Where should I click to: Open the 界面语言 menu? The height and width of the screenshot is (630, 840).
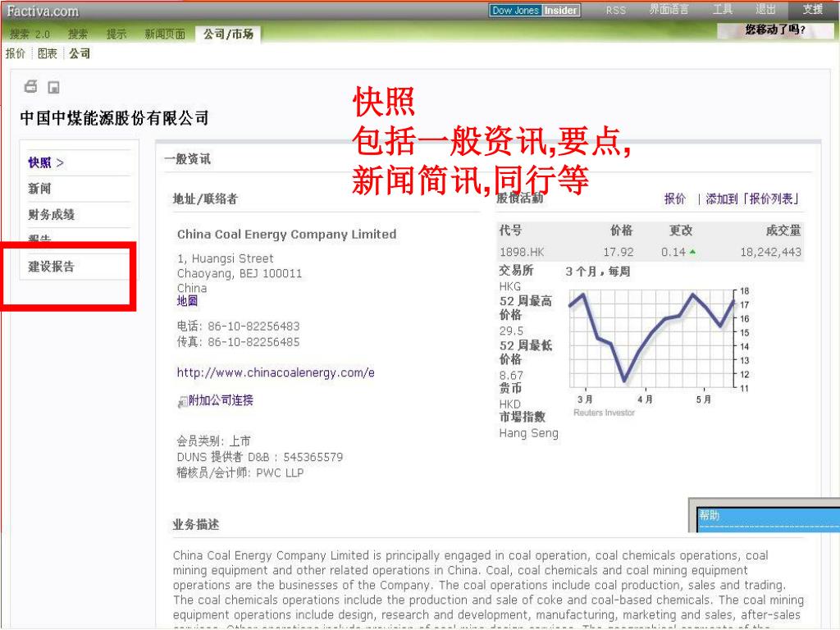[x=669, y=10]
